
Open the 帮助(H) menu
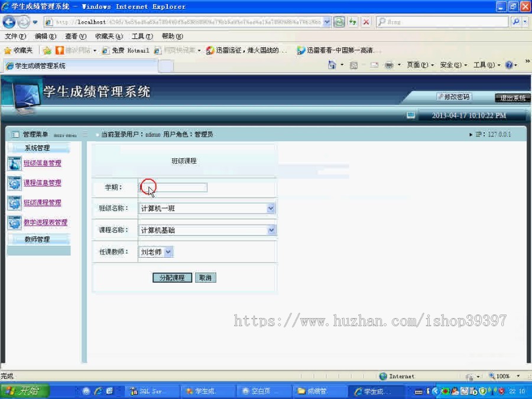pyautogui.click(x=173, y=36)
